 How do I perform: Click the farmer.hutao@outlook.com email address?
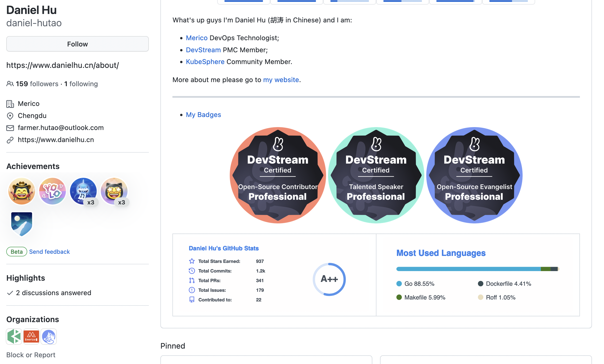point(61,128)
